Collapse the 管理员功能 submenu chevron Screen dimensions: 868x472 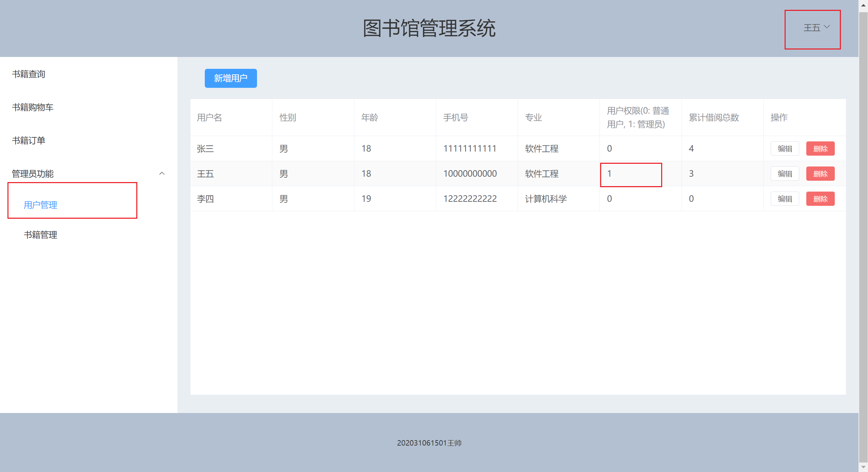162,174
